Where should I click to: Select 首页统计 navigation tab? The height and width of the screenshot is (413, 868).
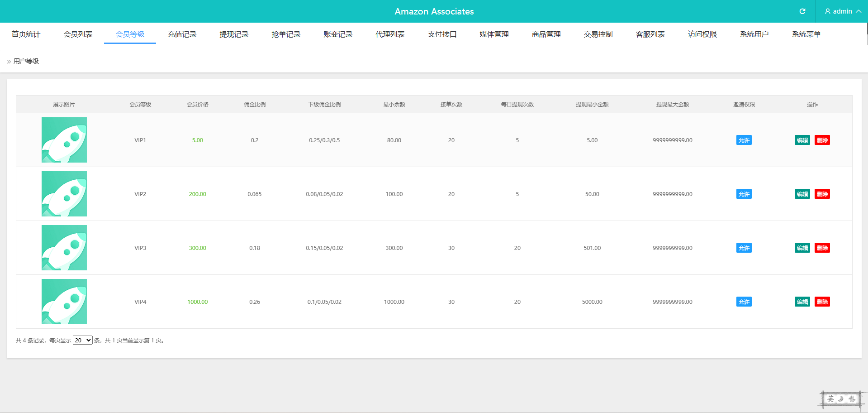point(26,34)
